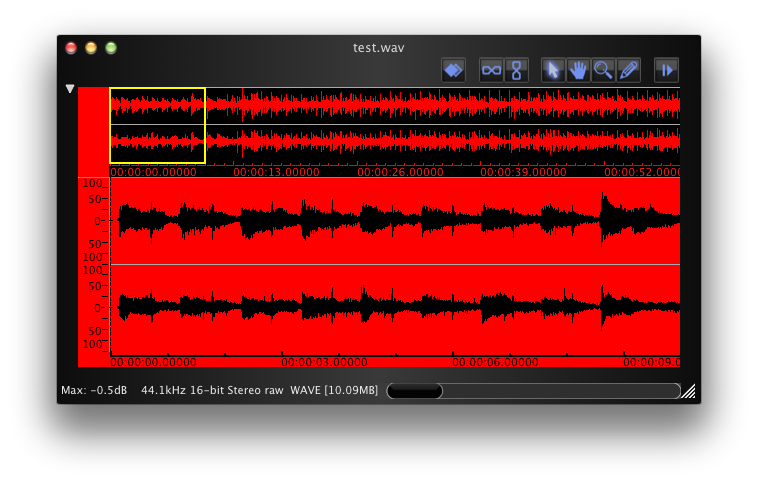Click the WAVE [10.09MB] status text
This screenshot has height=483, width=758.
point(334,390)
